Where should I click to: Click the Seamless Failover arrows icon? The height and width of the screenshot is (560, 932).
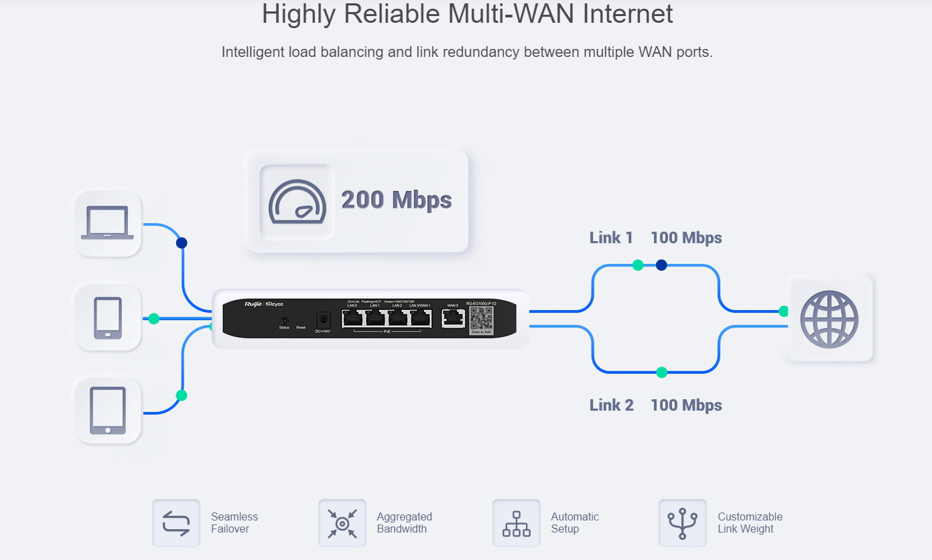coord(176,523)
